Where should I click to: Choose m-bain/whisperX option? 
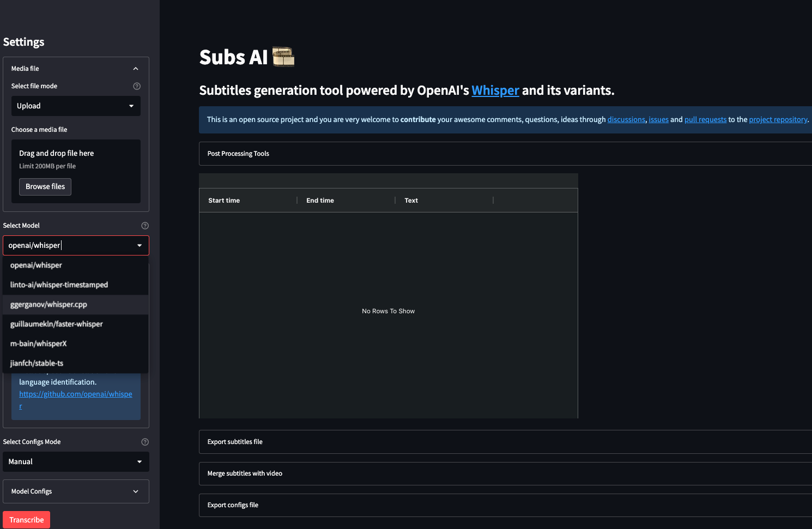76,344
